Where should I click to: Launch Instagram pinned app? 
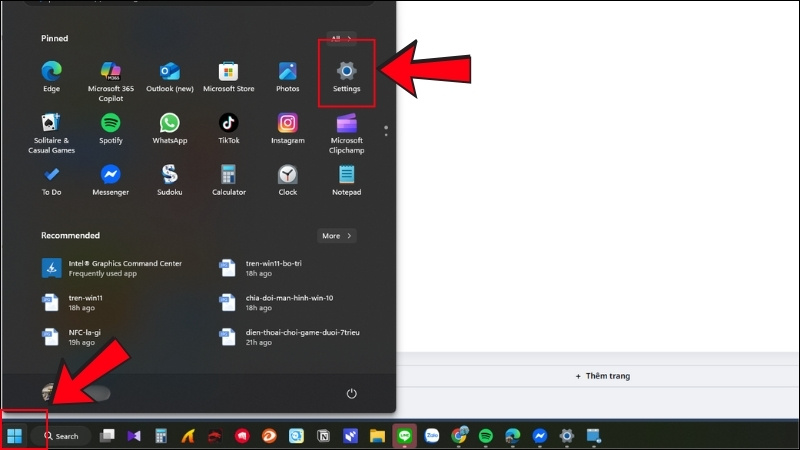click(x=288, y=129)
